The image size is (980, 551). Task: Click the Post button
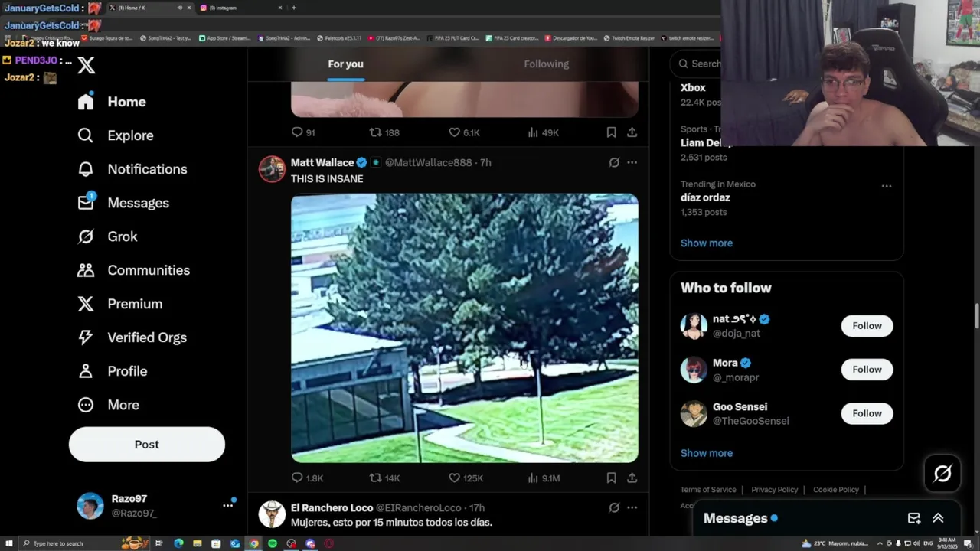click(x=147, y=445)
